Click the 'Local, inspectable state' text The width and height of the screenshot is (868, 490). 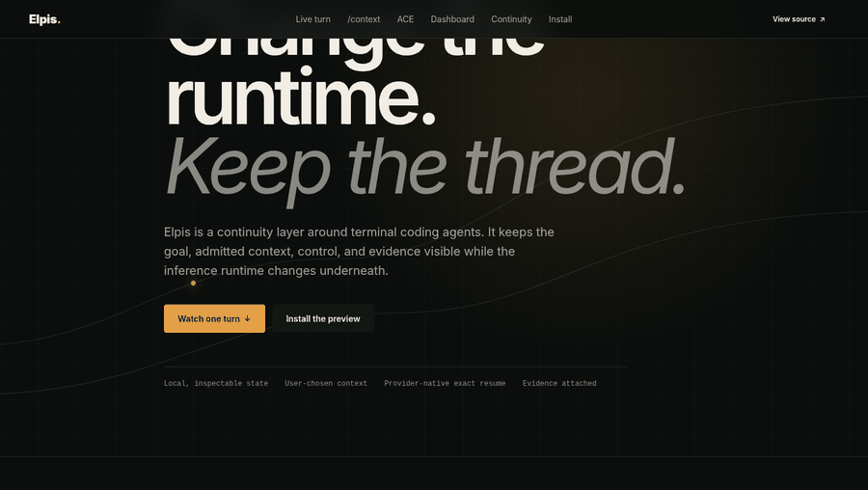click(x=216, y=383)
